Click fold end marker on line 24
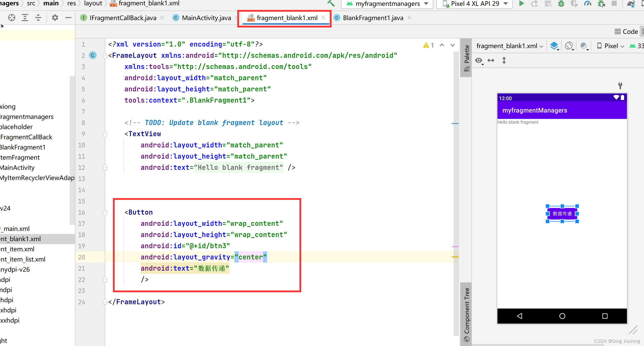 click(105, 302)
